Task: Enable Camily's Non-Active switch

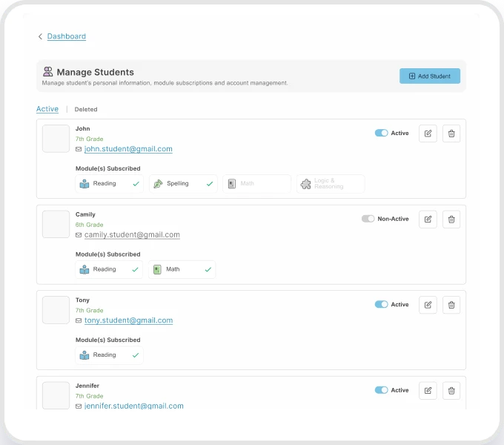Action: (x=368, y=219)
